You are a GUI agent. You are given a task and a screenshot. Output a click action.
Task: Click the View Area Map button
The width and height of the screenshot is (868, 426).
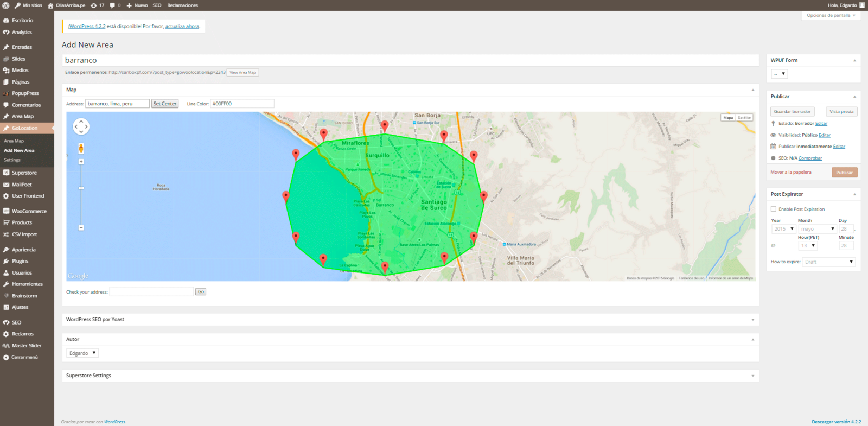[242, 72]
